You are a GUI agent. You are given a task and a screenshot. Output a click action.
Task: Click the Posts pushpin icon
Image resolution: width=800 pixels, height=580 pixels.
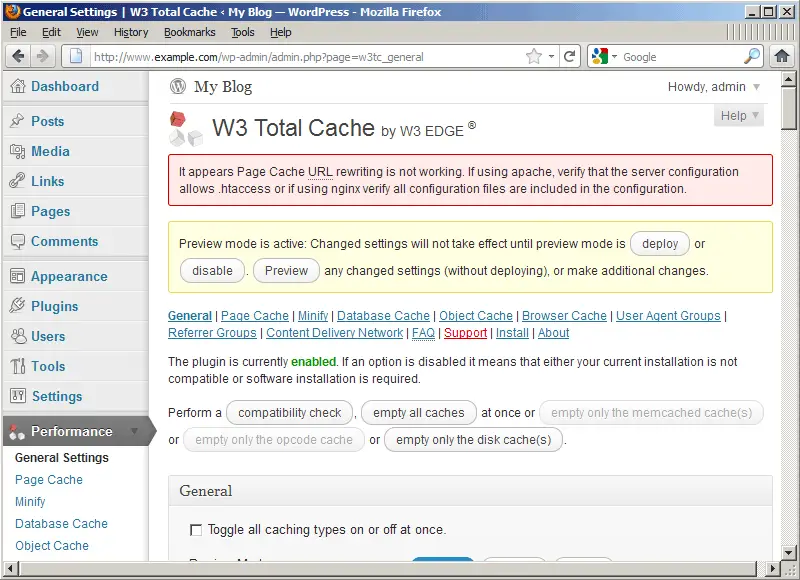coord(17,121)
